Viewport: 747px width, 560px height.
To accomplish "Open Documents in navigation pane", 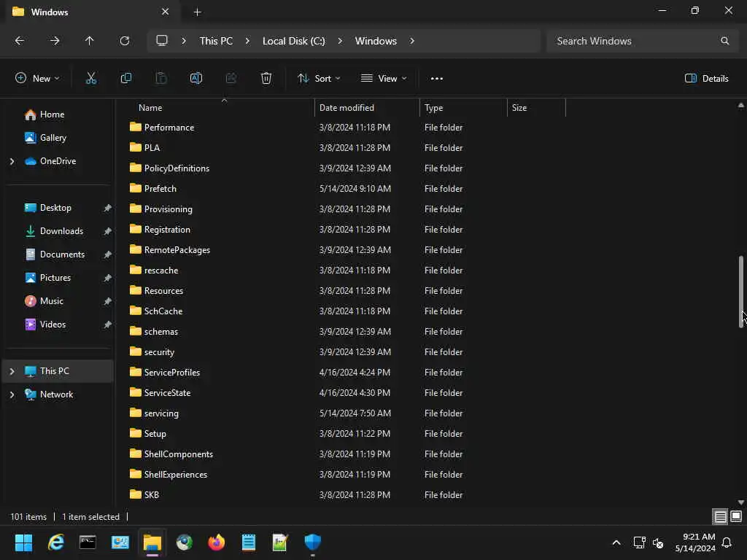I will (x=62, y=254).
